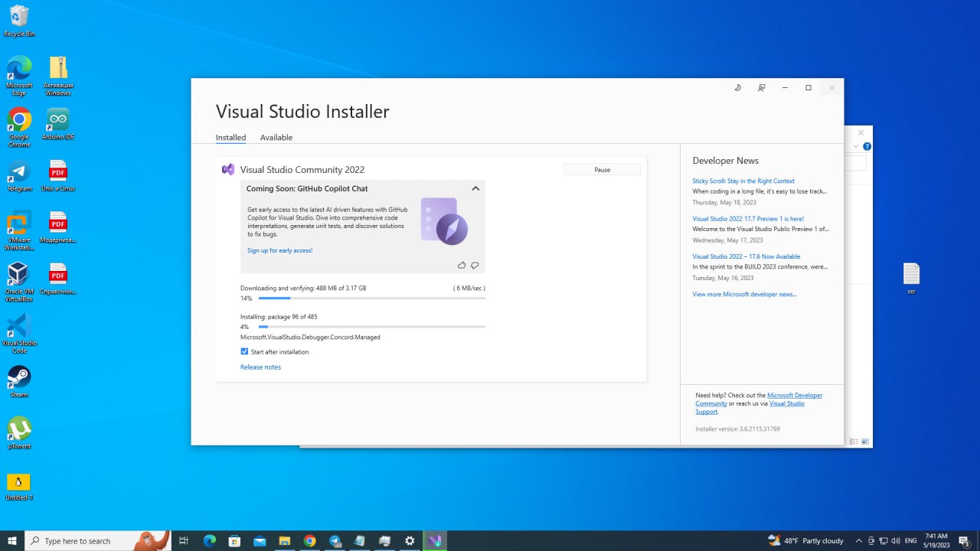Open the clock showing 7:41 AM
Screen dimensions: 980x551
click(936, 541)
